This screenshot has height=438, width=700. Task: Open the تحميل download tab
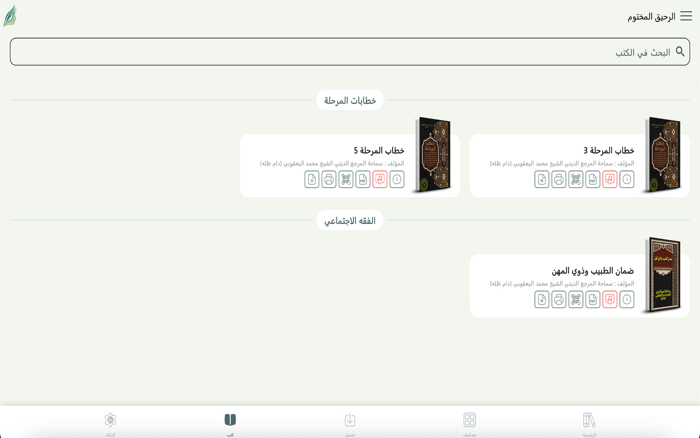pyautogui.click(x=350, y=424)
